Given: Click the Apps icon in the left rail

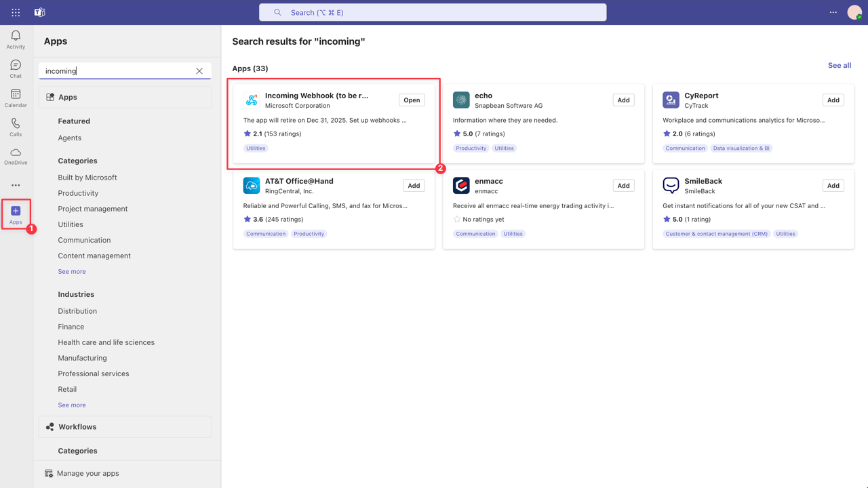Looking at the screenshot, I should coord(15,213).
